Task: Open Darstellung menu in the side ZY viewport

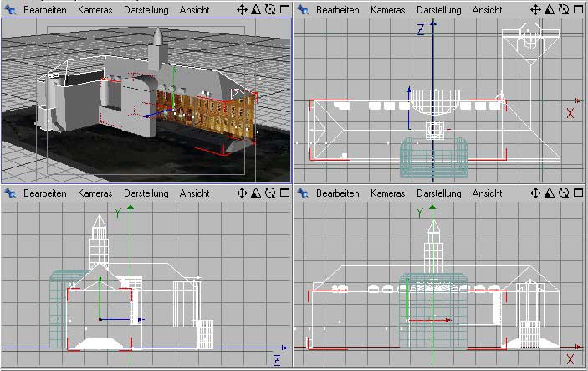Action: click(x=146, y=193)
